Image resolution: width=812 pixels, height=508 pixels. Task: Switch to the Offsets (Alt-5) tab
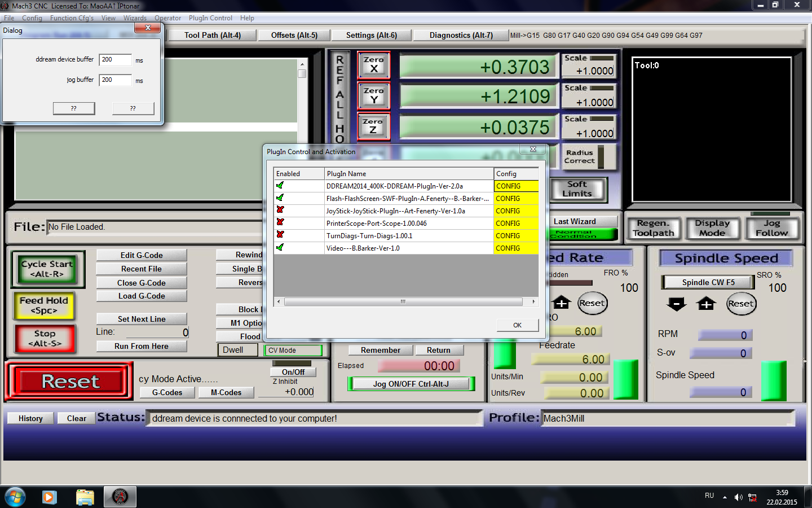(294, 35)
